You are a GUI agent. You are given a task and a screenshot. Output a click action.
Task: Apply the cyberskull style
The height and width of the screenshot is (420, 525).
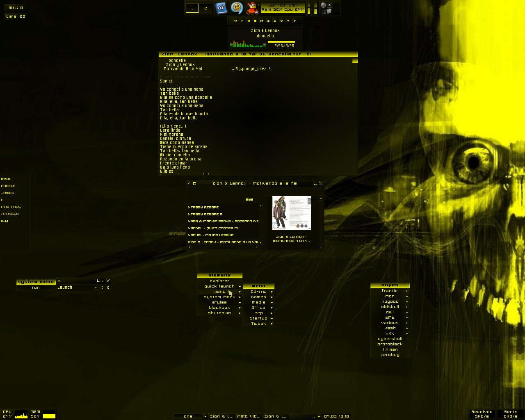[390, 339]
